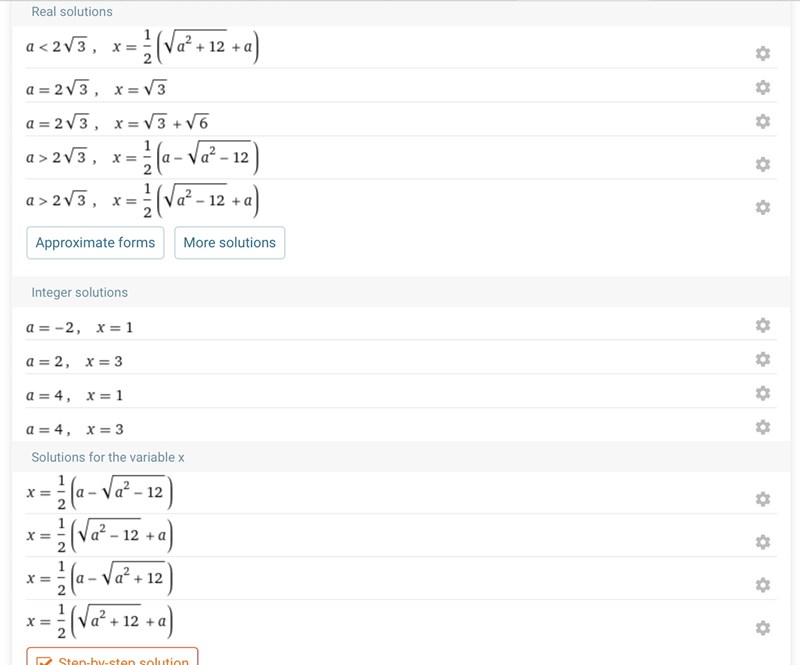Viewport: 800px width, 665px height.
Task: Open gear menu for integer solution a = −2, x = 1
Action: [763, 325]
